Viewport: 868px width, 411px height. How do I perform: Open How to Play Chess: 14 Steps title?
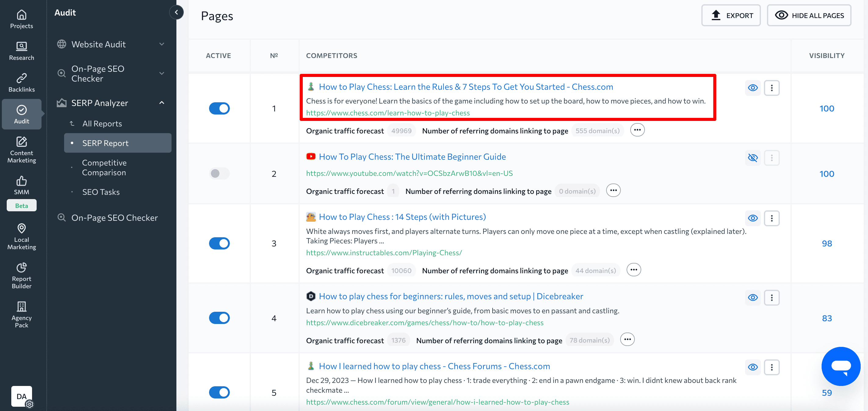point(402,217)
